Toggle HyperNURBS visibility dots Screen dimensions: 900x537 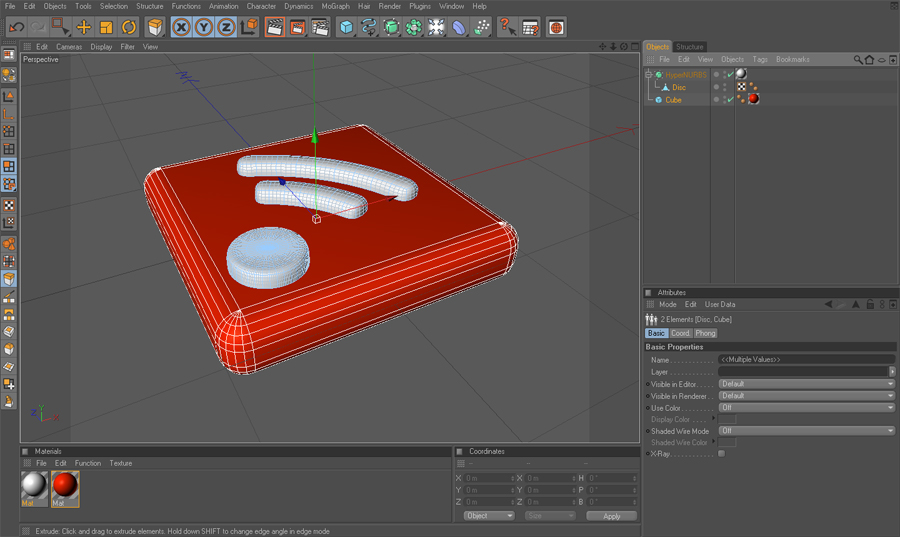pos(724,75)
